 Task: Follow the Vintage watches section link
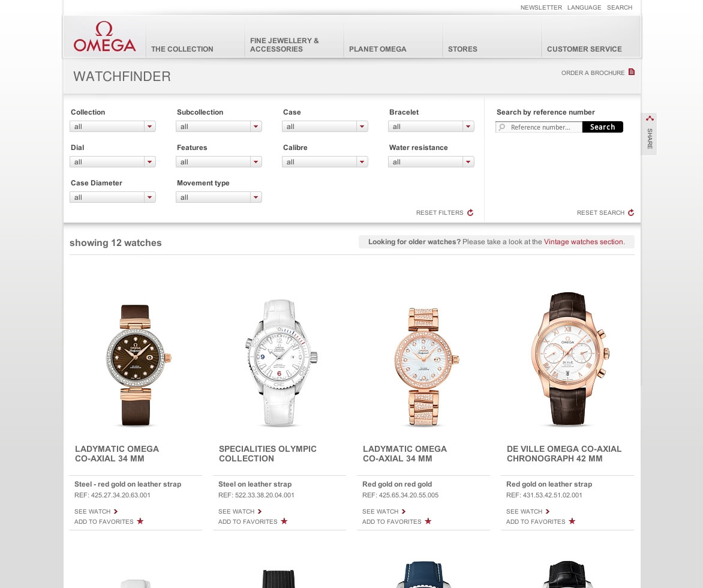pos(583,242)
